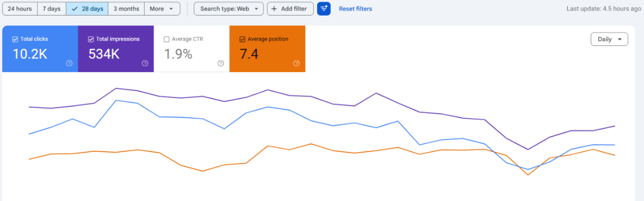Click the Last update: 4.5 hours ago text
The image size is (644, 201).
pyautogui.click(x=603, y=9)
